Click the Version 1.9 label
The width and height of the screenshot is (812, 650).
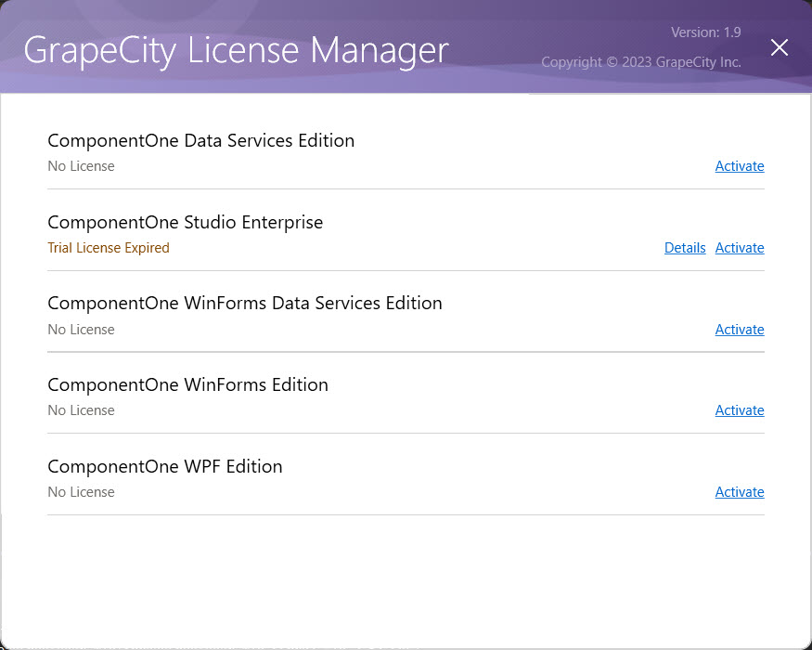coord(706,32)
